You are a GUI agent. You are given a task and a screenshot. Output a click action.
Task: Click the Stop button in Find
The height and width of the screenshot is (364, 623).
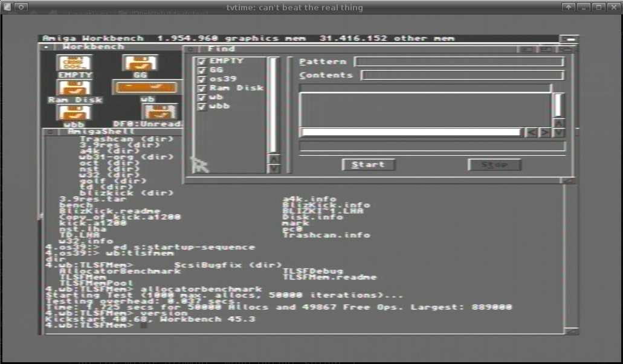[494, 164]
